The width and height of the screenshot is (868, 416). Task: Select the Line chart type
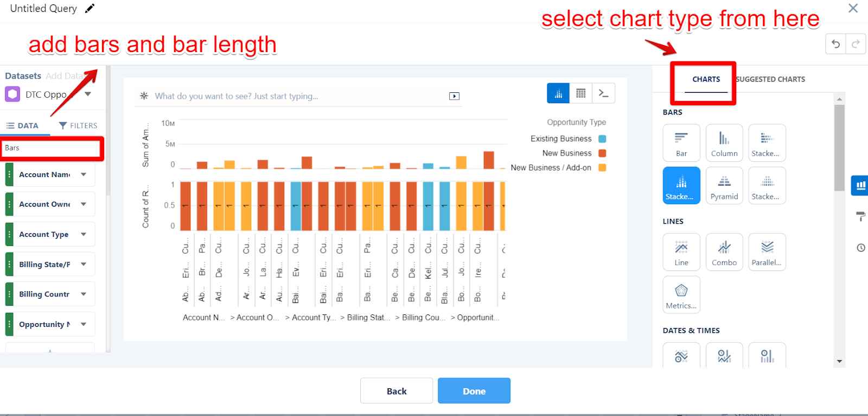(x=681, y=251)
